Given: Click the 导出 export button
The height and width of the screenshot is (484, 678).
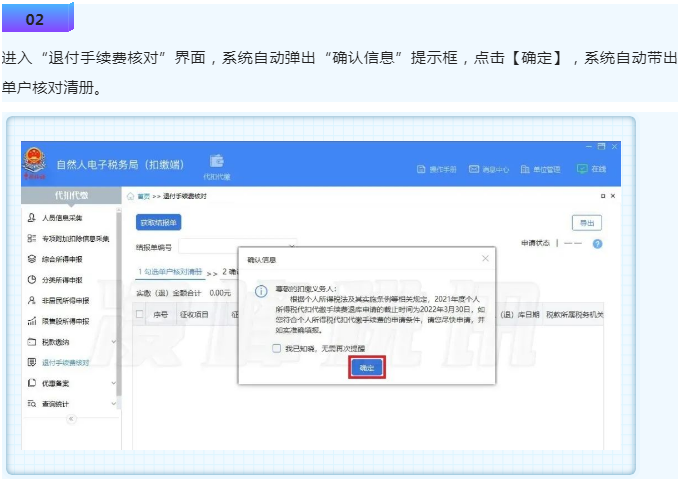Looking at the screenshot, I should tap(587, 223).
